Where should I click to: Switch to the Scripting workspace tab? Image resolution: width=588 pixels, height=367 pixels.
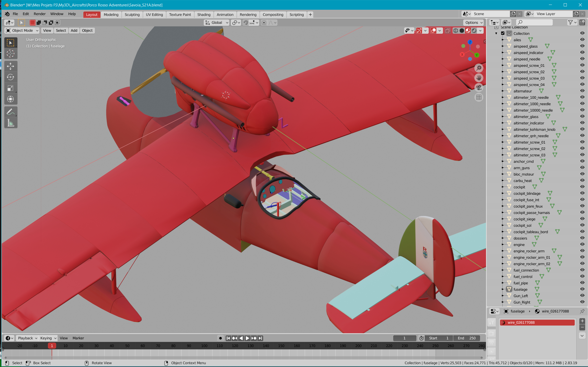tap(297, 15)
